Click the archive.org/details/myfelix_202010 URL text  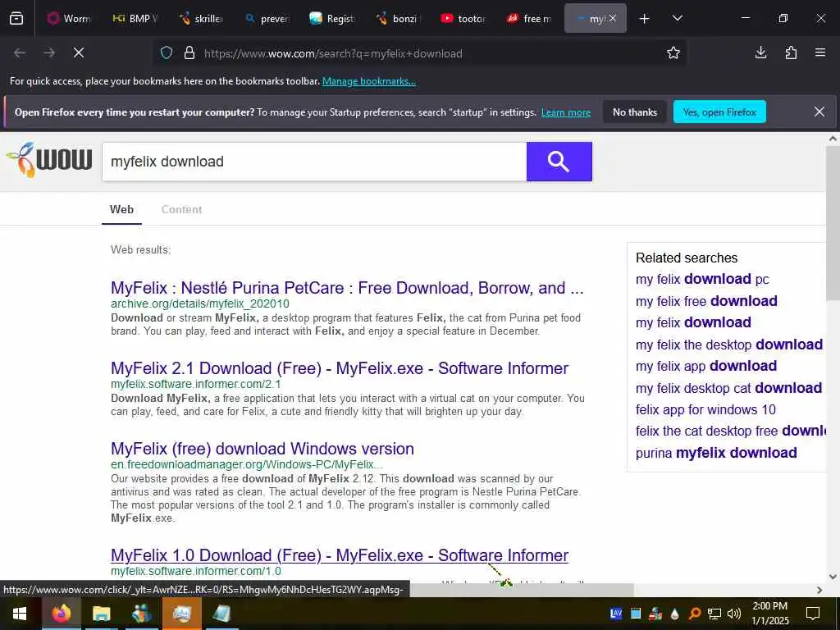[200, 304]
